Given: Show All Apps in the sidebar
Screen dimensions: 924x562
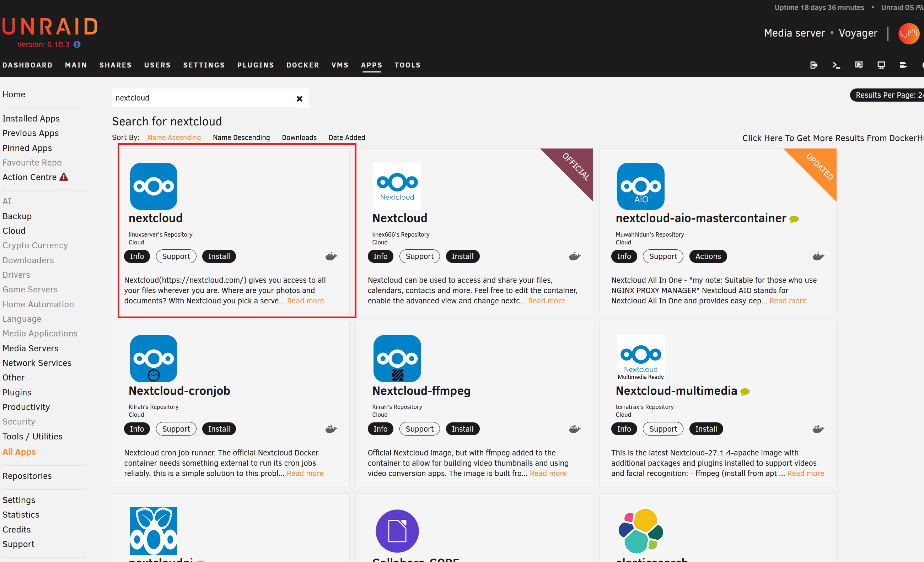Looking at the screenshot, I should pos(19,452).
